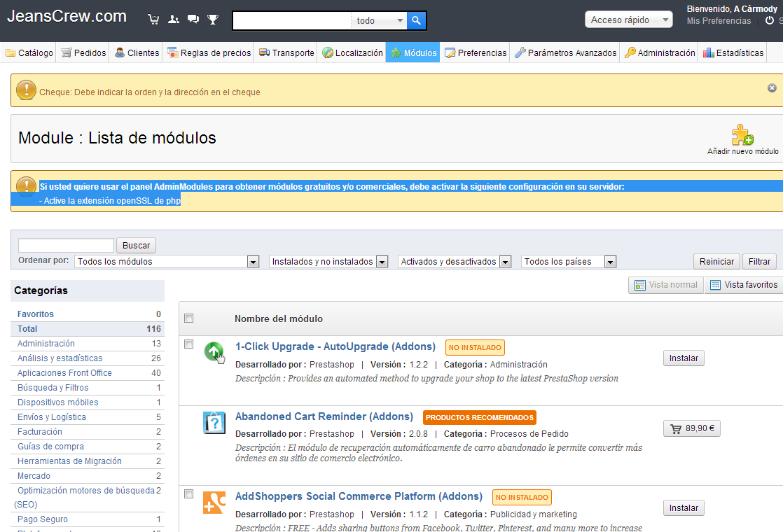Click the trophy icon in header
Viewport: 783px width, 532px height.
point(213,20)
